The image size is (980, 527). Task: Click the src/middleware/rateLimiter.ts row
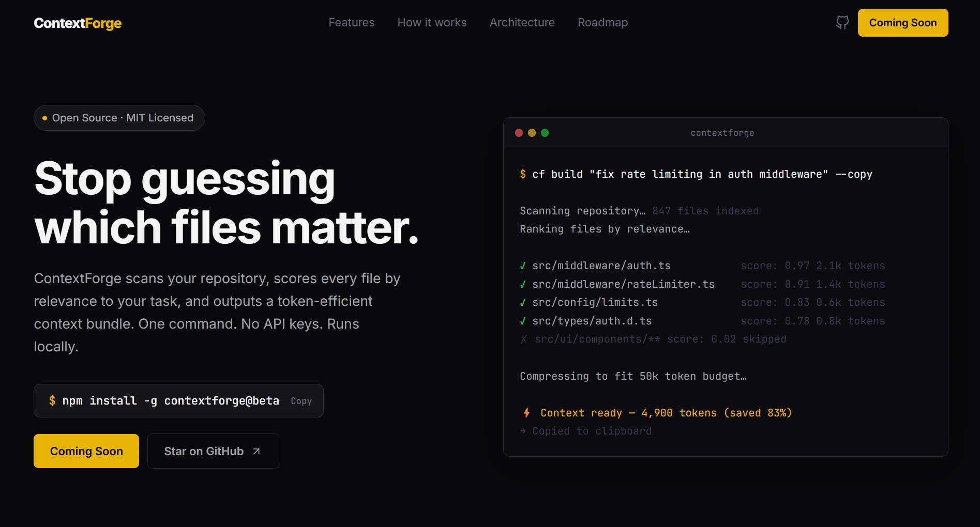702,284
